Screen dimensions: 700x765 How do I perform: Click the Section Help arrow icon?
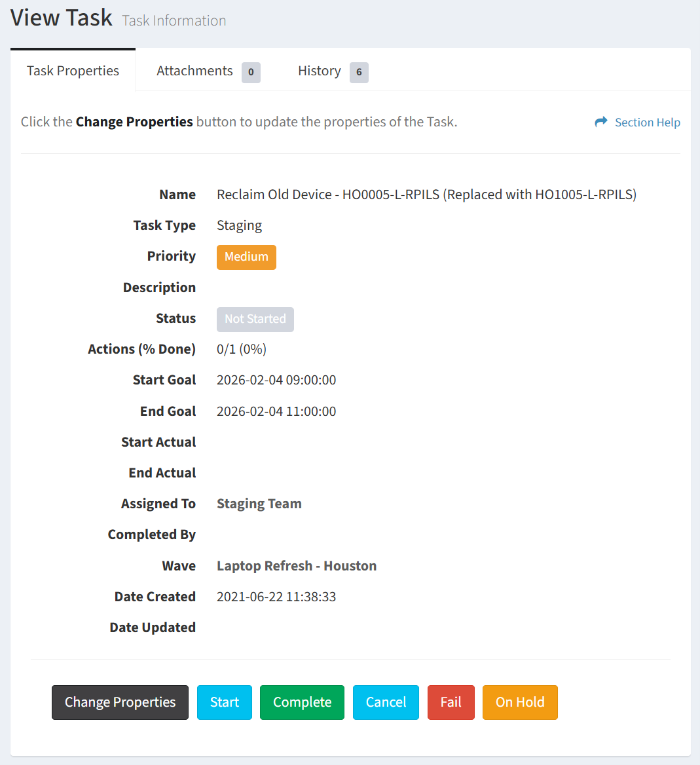click(x=600, y=122)
